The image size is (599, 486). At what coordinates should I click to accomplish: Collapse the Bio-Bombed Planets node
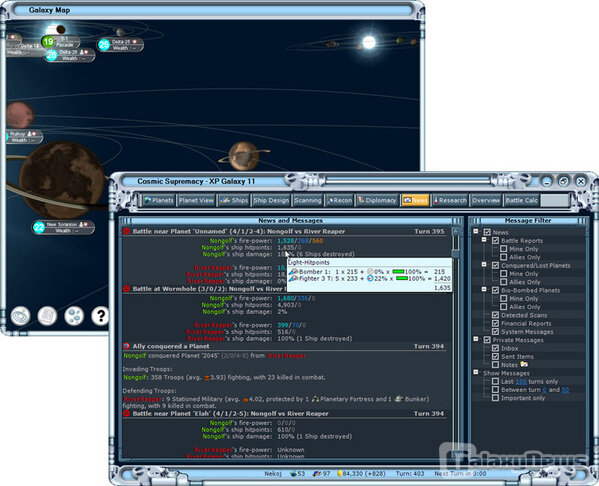484,289
